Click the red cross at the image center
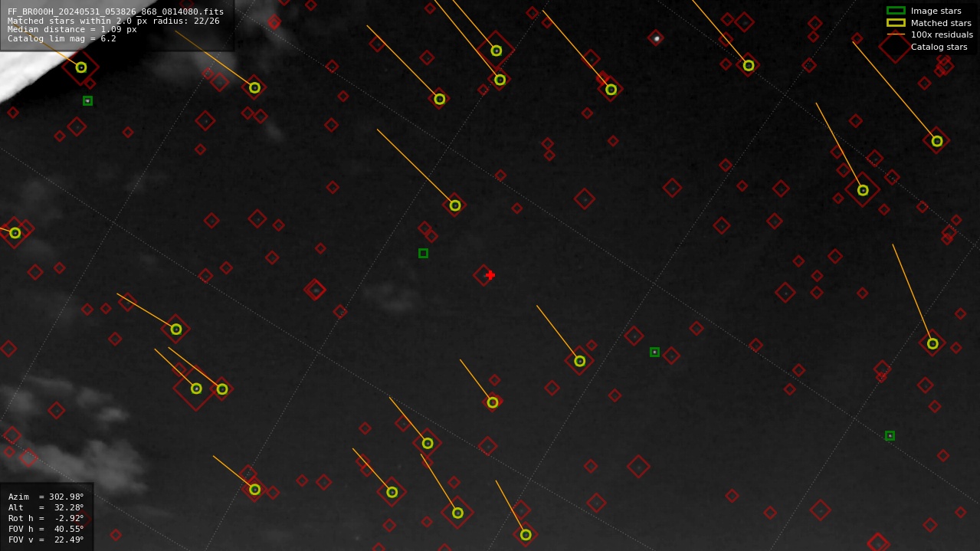Image resolution: width=980 pixels, height=551 pixels. pos(490,275)
